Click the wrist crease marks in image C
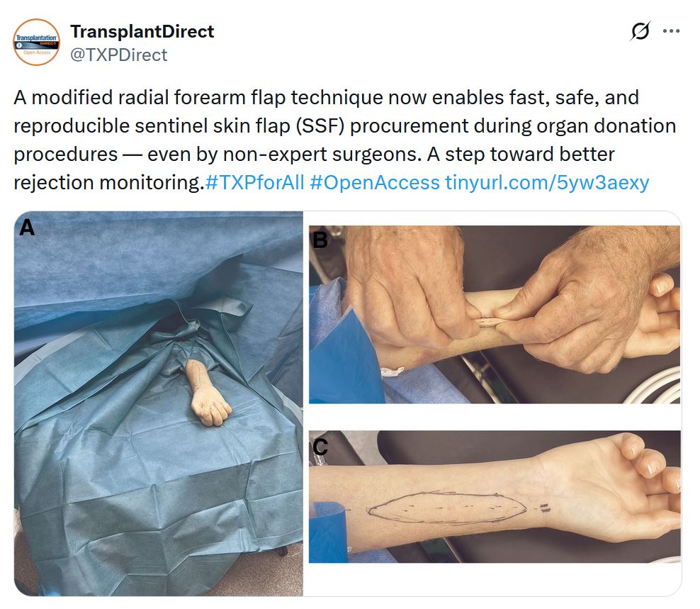This screenshot has width=700, height=609. tap(544, 507)
